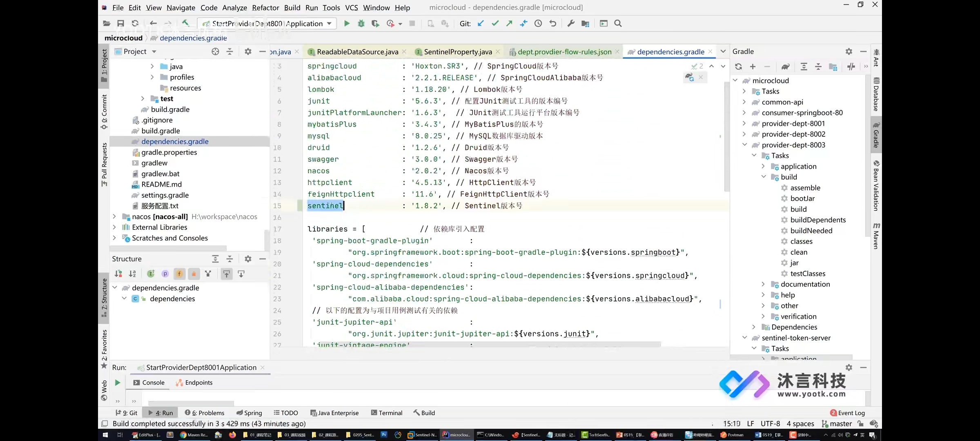Switch to ReadableDataSource.java tab
This screenshot has width=980, height=441.
(x=357, y=52)
